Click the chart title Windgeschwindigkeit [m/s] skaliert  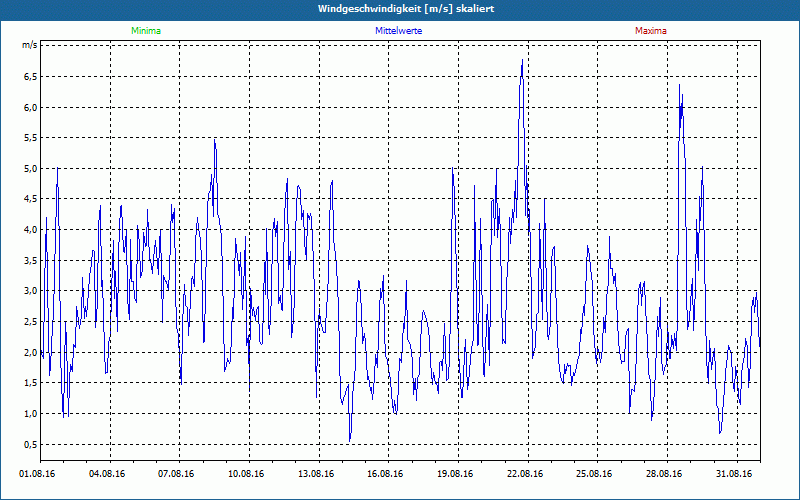pos(400,9)
